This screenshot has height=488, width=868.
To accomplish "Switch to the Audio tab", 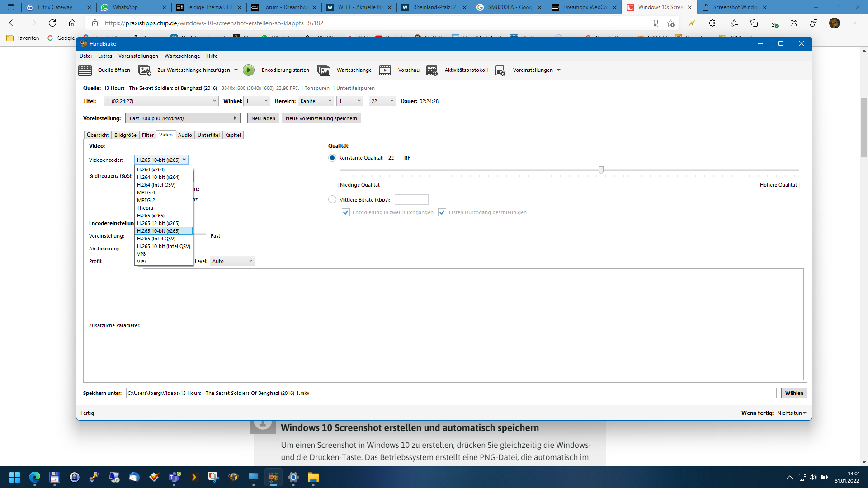I will pyautogui.click(x=185, y=135).
